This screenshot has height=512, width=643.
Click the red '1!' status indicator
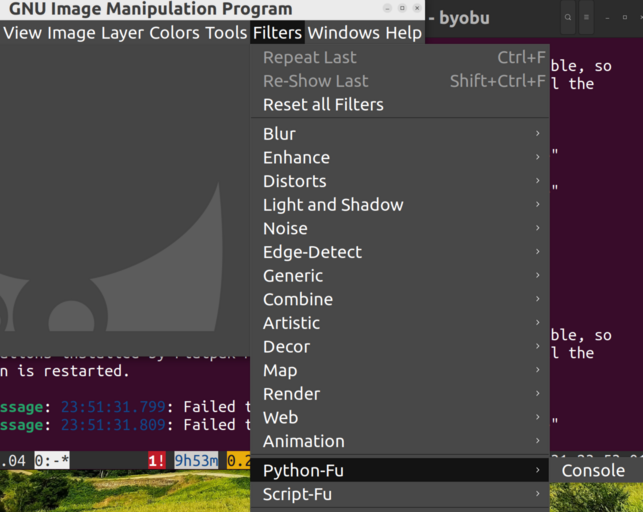coord(157,461)
